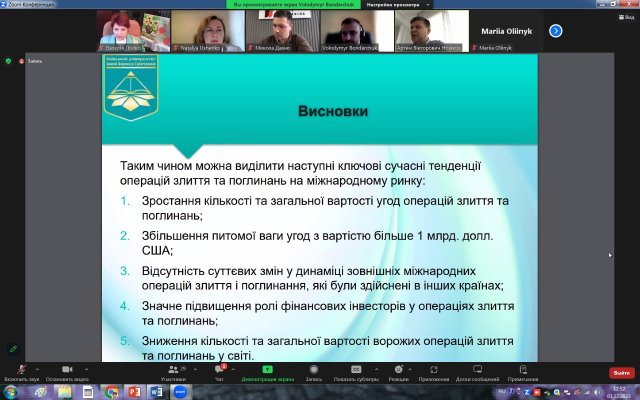
Task: Open the Chat panel icon
Action: pos(218,369)
